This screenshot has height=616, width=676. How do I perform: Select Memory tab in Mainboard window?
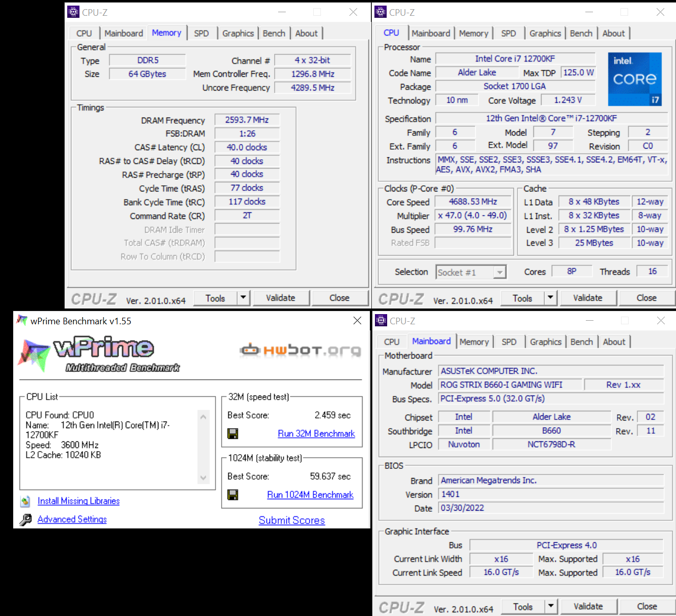coord(474,342)
